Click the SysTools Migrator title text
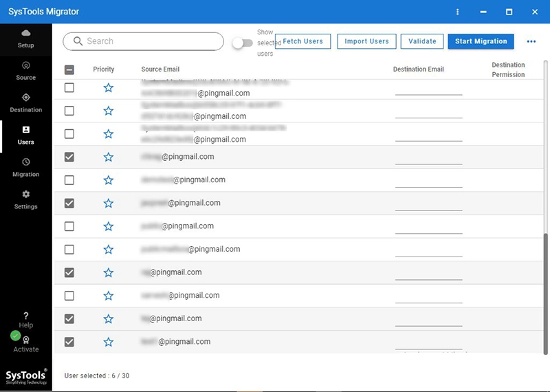550x392 pixels. point(44,12)
